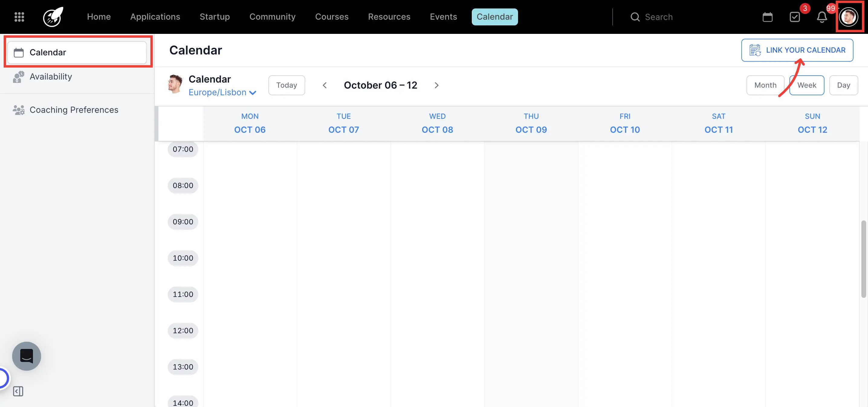Go to next week with right chevron
Screen dimensions: 868x407
(436, 85)
